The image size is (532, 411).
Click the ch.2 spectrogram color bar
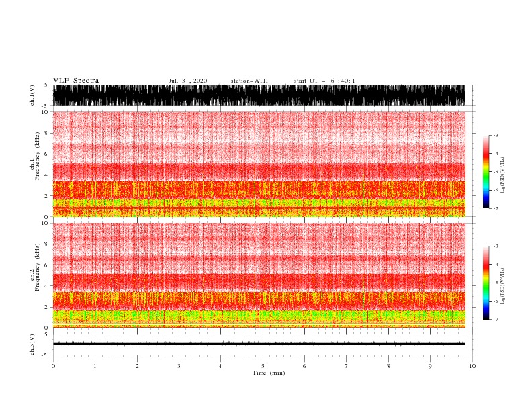pos(486,283)
